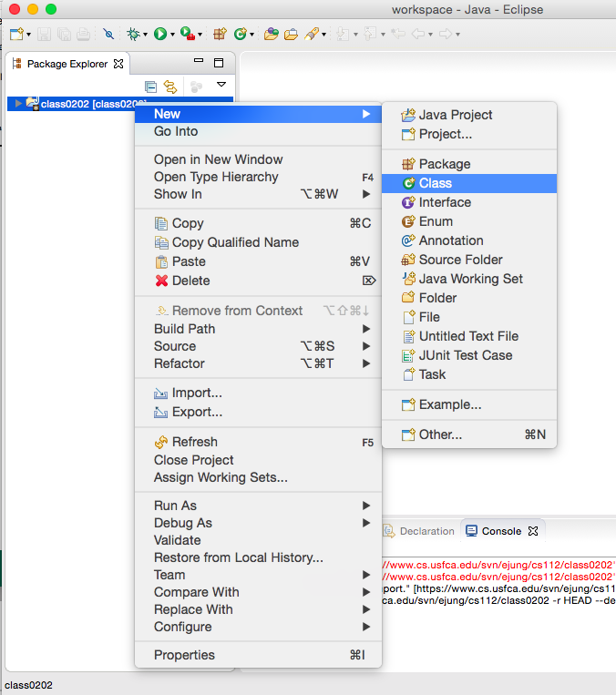Click Example... in the New submenu

coord(469,404)
